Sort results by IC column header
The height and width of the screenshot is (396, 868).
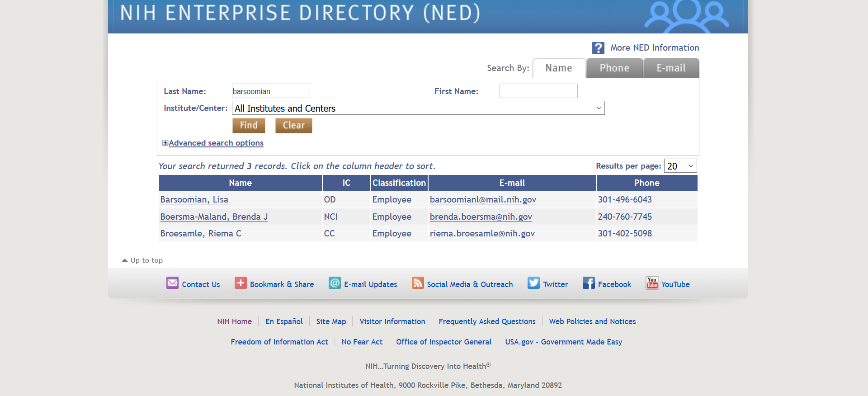(x=346, y=183)
